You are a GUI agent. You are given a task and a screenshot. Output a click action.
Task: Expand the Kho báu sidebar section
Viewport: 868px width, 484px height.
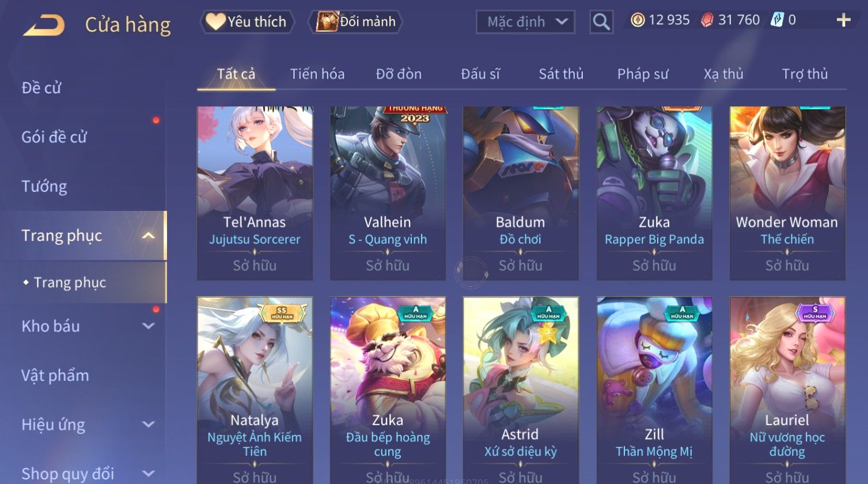click(x=149, y=326)
